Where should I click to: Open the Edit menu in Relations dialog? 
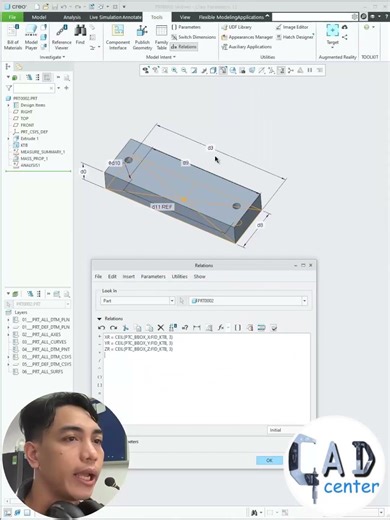pyautogui.click(x=112, y=276)
